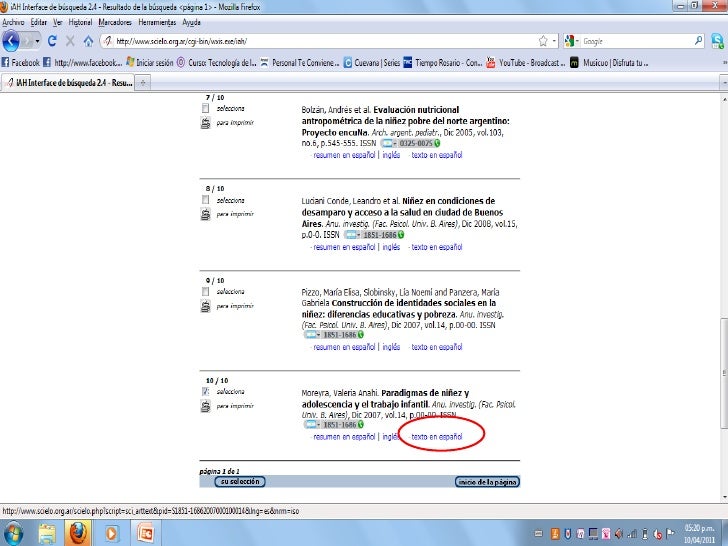Open the address bar dropdown arrow
This screenshot has width=728, height=546.
(x=554, y=41)
